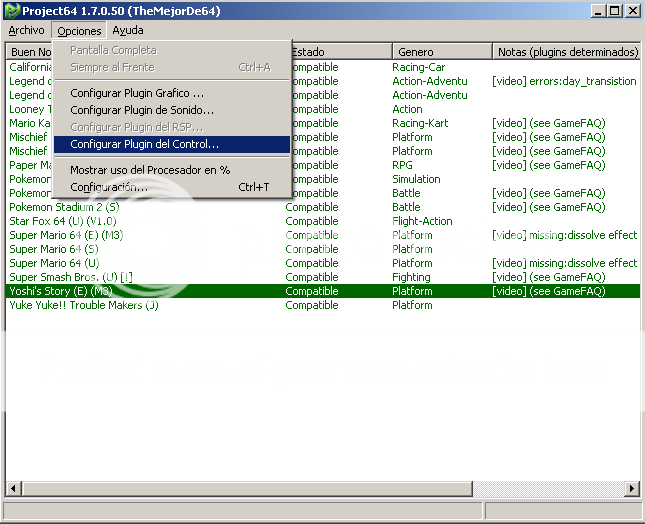Screen dimensions: 645x524
Task: Click the right scroll arrow
Action: point(632,489)
